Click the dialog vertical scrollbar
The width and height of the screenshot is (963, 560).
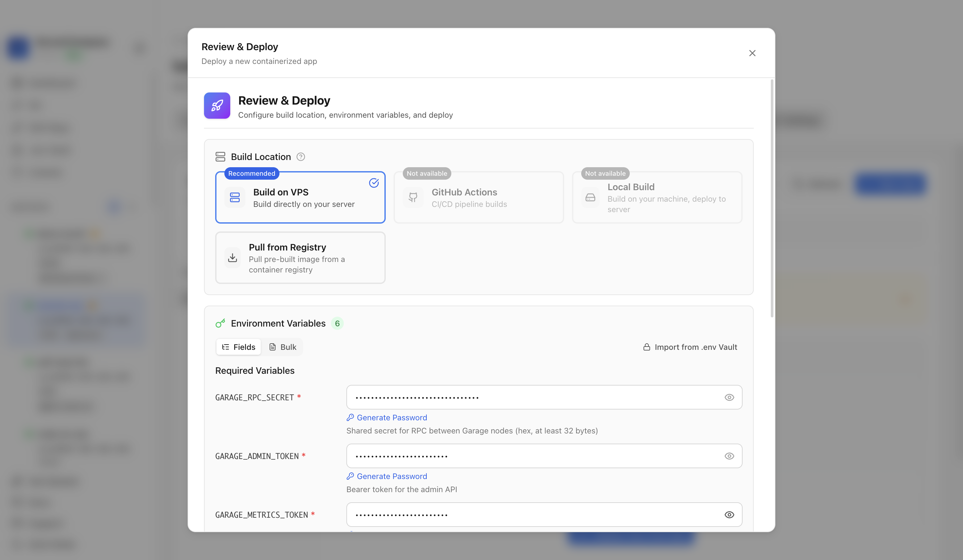pyautogui.click(x=772, y=198)
